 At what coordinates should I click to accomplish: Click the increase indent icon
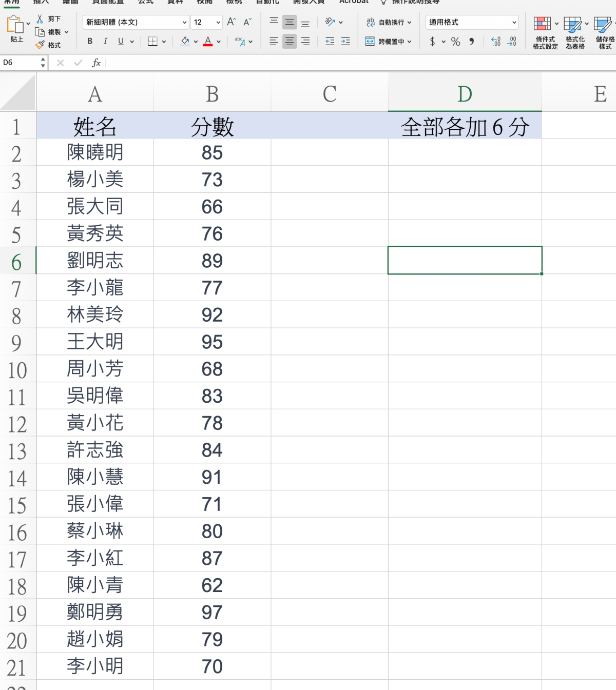pos(346,41)
